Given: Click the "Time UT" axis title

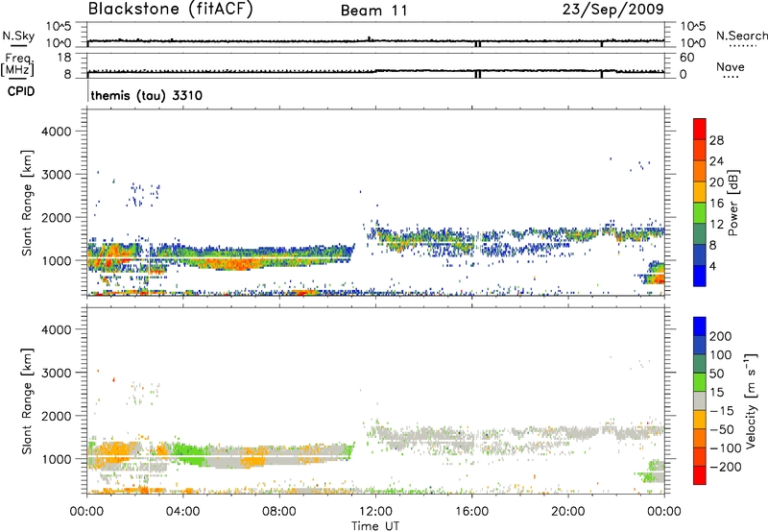Looking at the screenshot, I should pyautogui.click(x=375, y=526).
